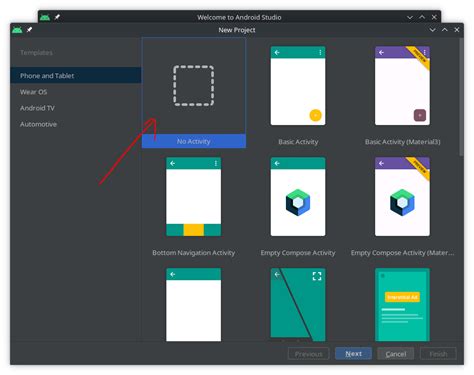
Task: Click the Basic Activity label text
Action: coord(298,142)
